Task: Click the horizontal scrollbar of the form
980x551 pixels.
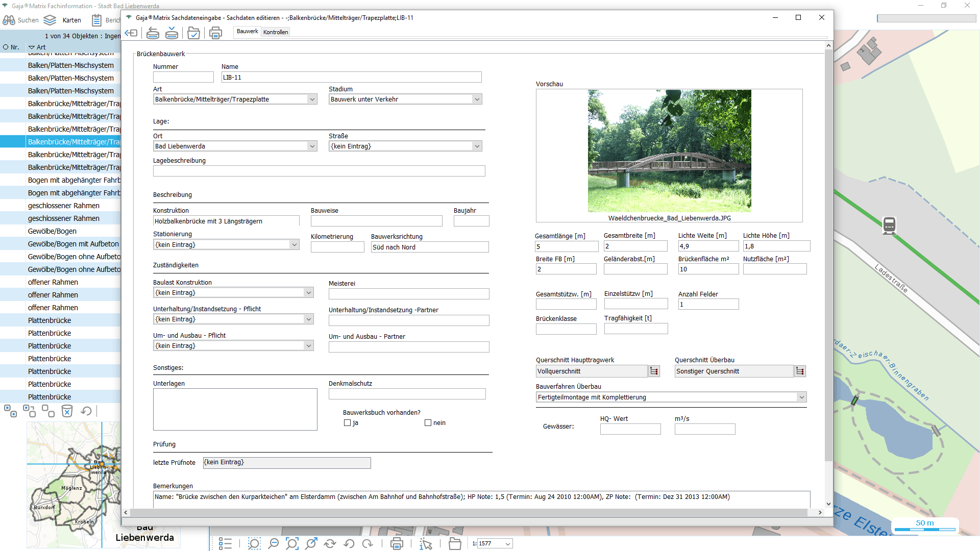Action: pyautogui.click(x=469, y=512)
